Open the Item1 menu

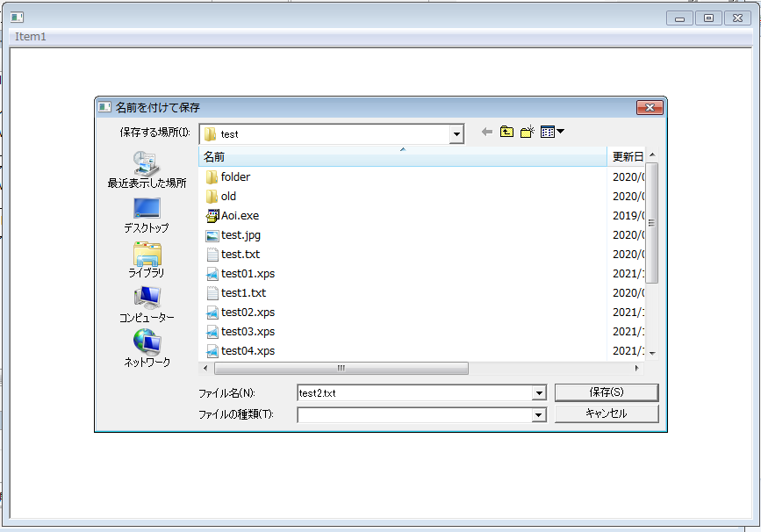tap(30, 37)
